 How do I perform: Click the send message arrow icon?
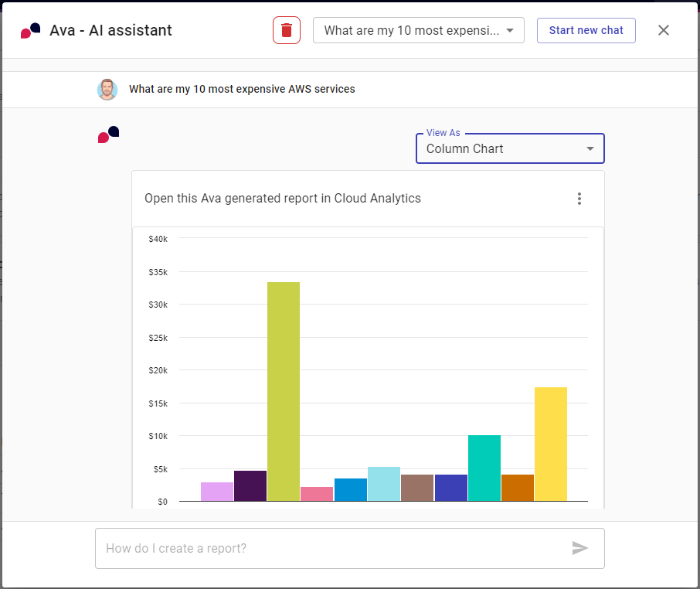(x=579, y=548)
